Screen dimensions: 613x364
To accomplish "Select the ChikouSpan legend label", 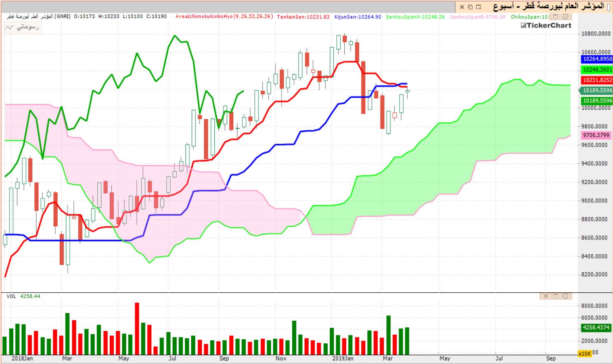I will (x=530, y=17).
